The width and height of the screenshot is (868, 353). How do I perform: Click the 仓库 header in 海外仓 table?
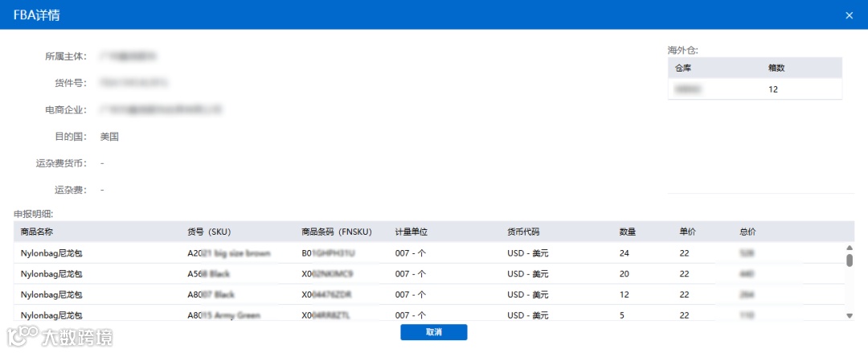click(x=683, y=68)
